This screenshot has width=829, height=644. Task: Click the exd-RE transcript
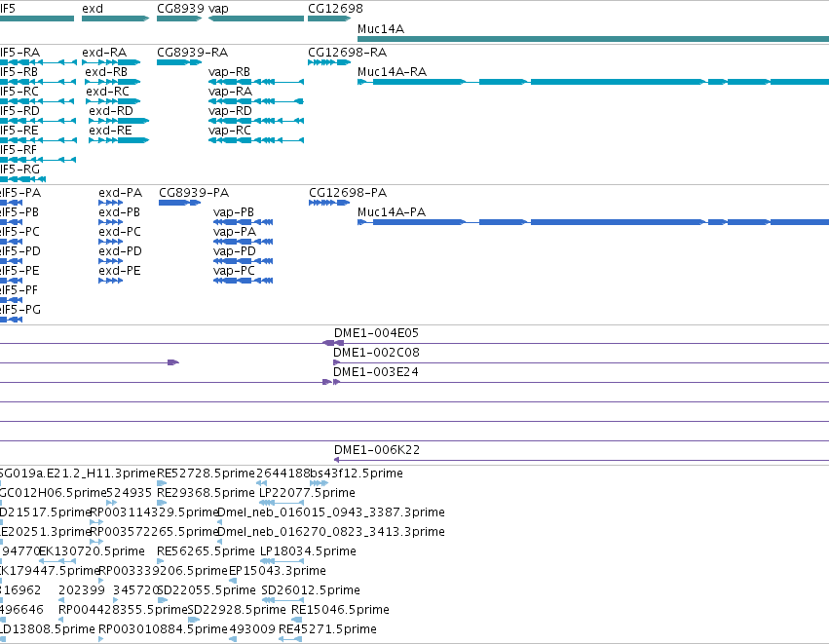(119, 140)
